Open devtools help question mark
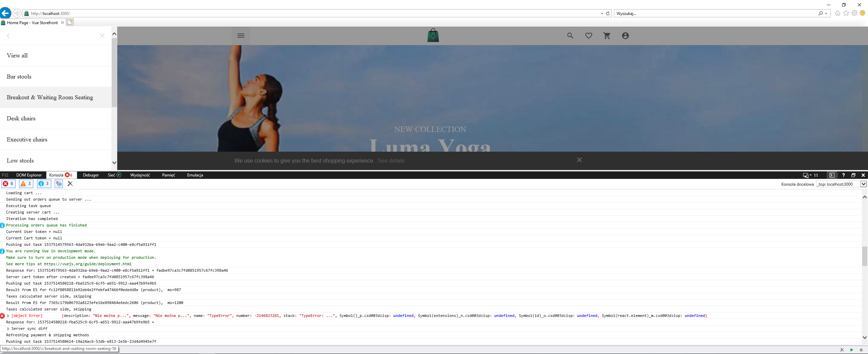 pyautogui.click(x=844, y=175)
